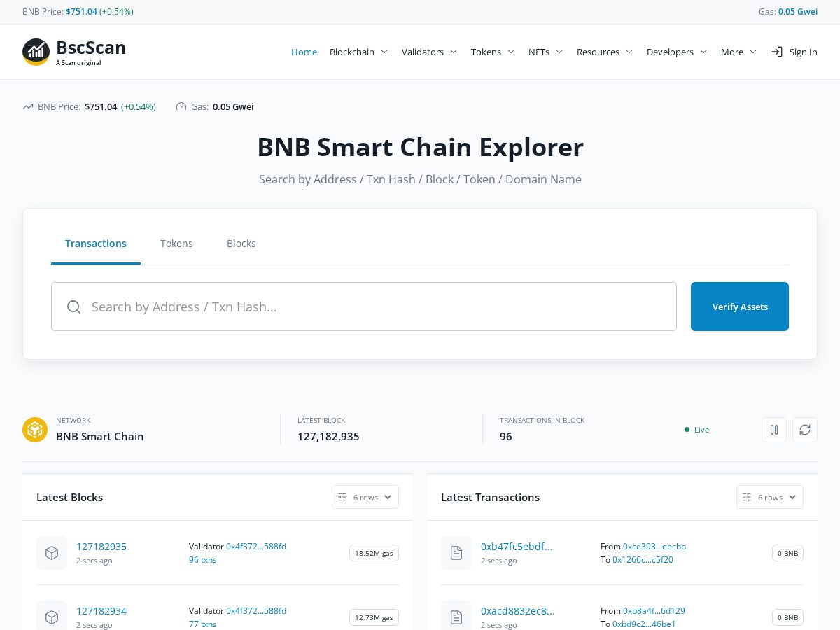
Task: Refresh data with the reload icon button
Action: (x=805, y=430)
